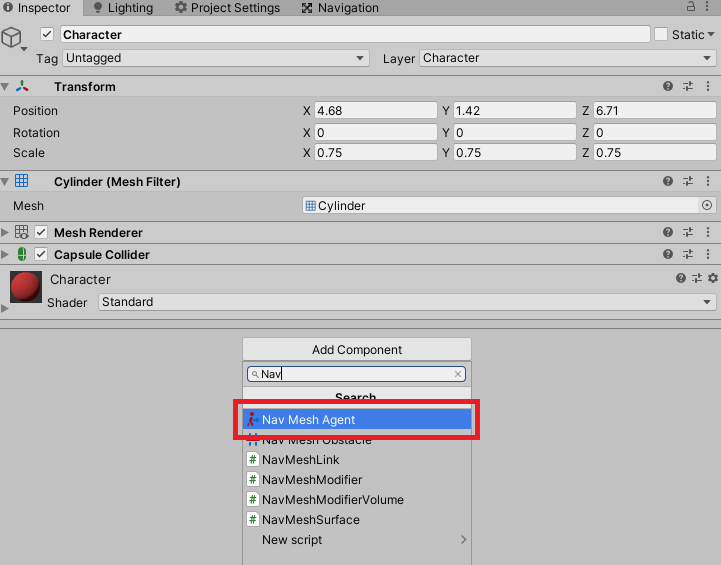The image size is (721, 565).
Task: Open the Tag dropdown Untagged
Action: [216, 58]
